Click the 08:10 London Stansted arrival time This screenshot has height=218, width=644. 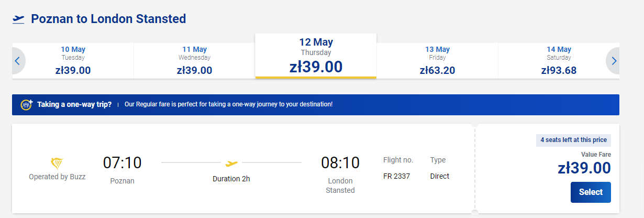pos(340,163)
